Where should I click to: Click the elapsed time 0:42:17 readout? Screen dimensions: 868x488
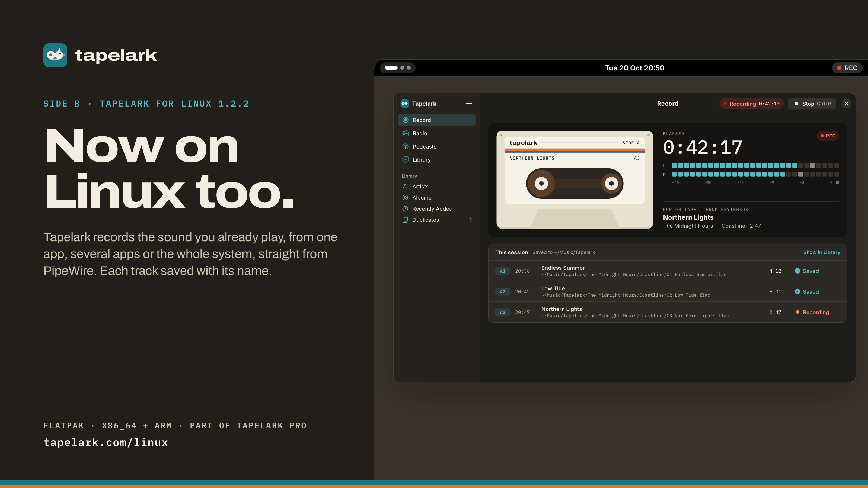click(703, 147)
